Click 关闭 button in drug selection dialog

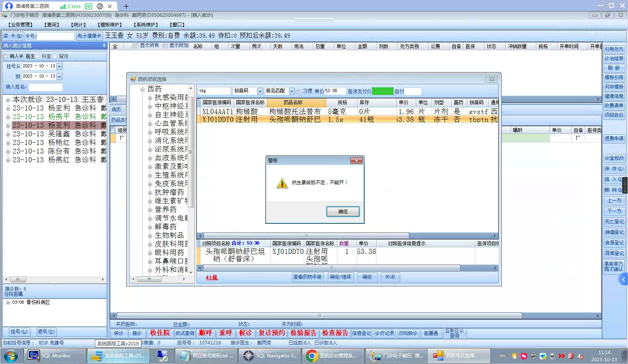pos(390,277)
